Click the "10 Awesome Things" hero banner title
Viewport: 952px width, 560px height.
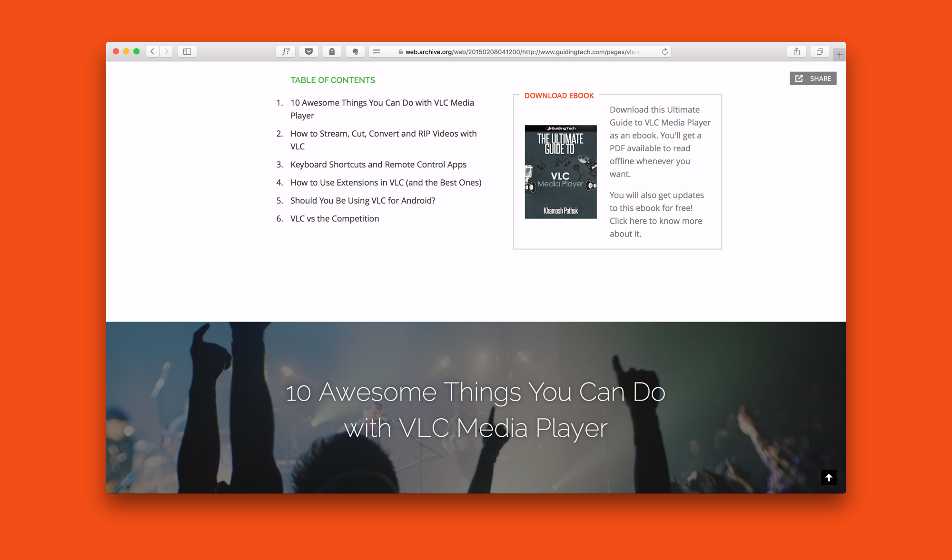476,410
